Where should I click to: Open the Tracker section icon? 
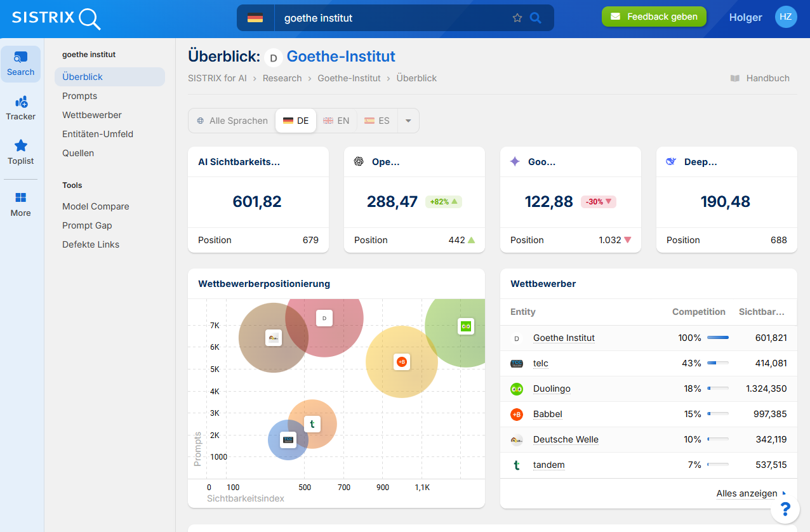pos(20,102)
